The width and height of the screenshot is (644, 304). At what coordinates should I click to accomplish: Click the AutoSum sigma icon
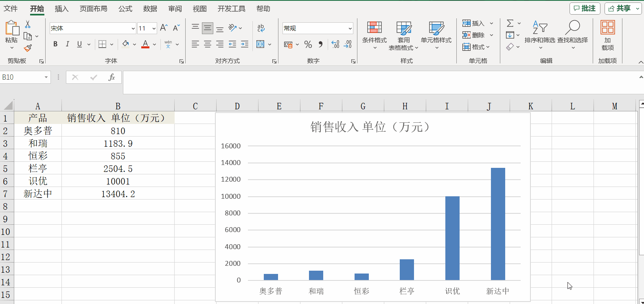[510, 23]
